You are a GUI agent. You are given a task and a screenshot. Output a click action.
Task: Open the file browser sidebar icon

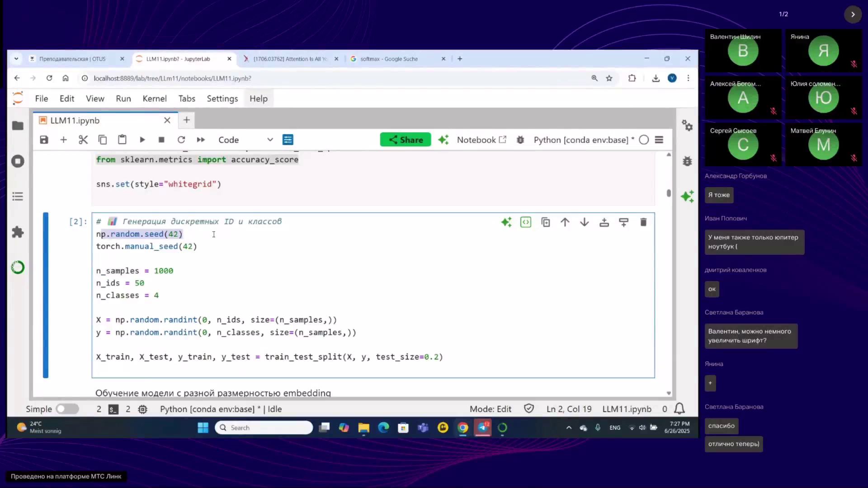coord(18,126)
